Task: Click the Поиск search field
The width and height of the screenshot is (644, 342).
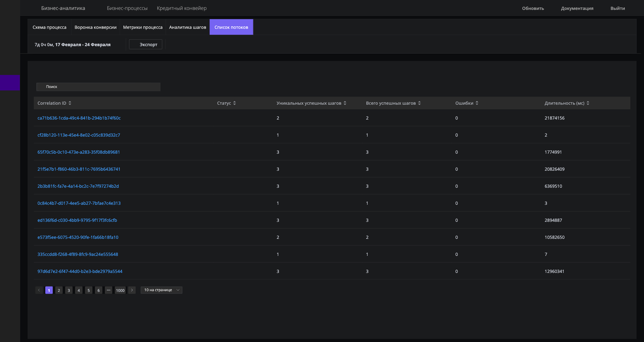Action: (x=98, y=87)
